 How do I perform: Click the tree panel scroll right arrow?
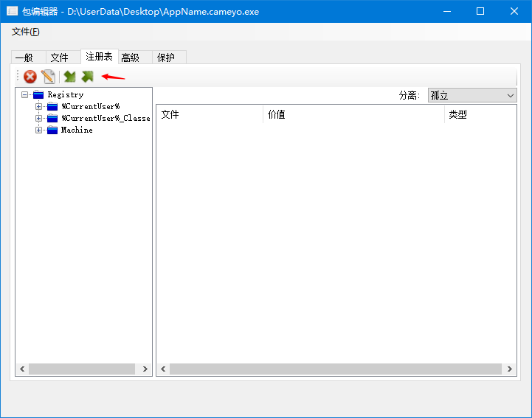(x=145, y=369)
